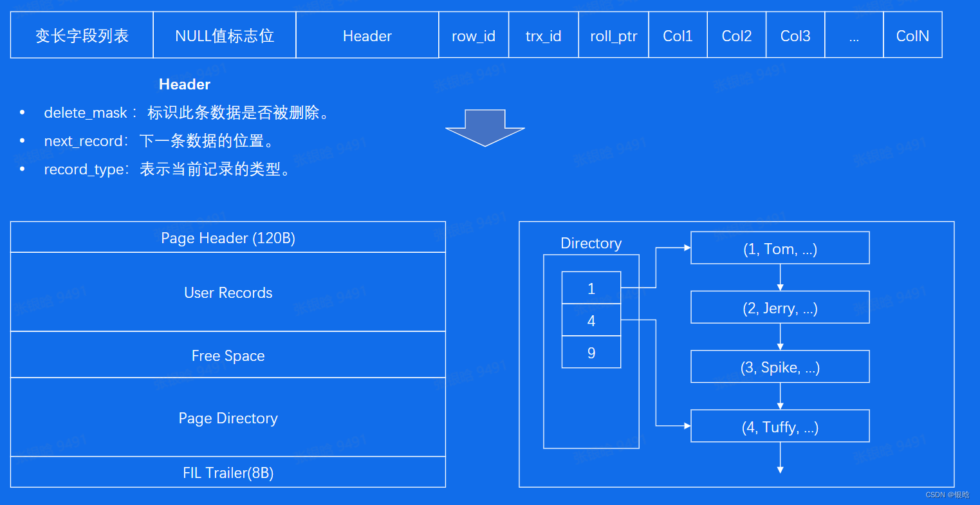This screenshot has height=505, width=980.
Task: Click the (1, Tom, ...) record box
Action: [x=780, y=248]
